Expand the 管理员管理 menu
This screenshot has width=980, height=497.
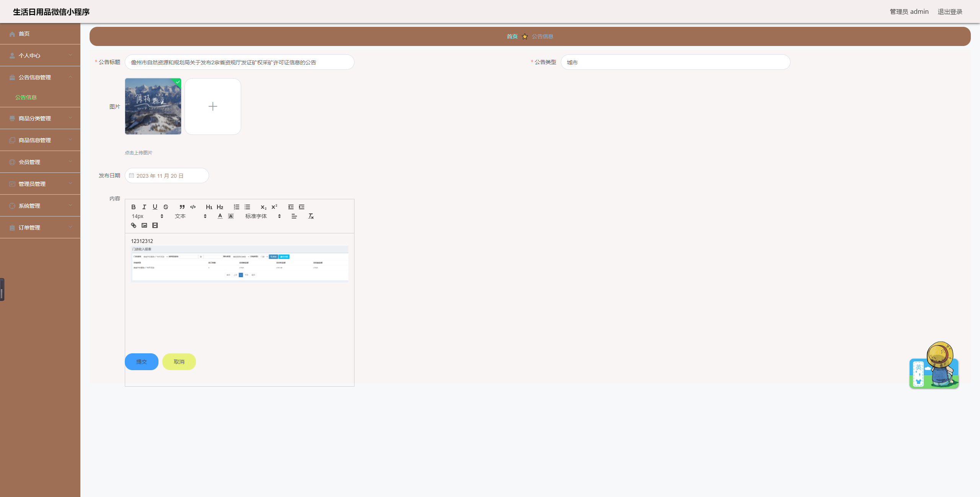coord(40,184)
